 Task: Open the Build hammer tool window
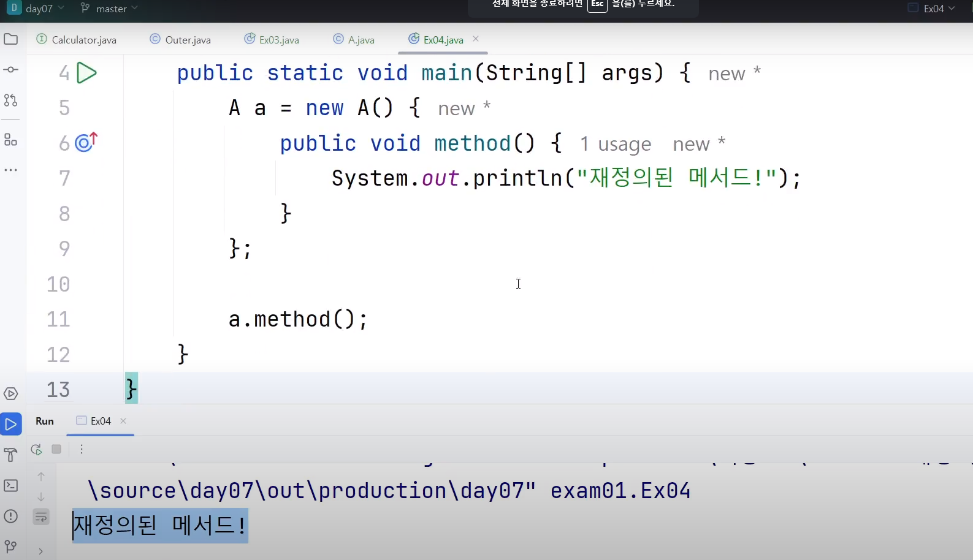coord(10,455)
